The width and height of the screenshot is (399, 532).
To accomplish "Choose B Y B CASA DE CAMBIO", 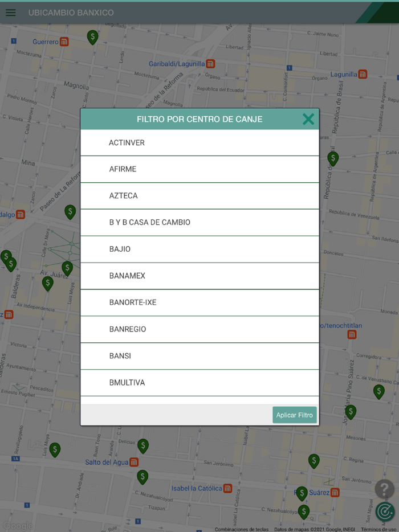I will point(199,222).
